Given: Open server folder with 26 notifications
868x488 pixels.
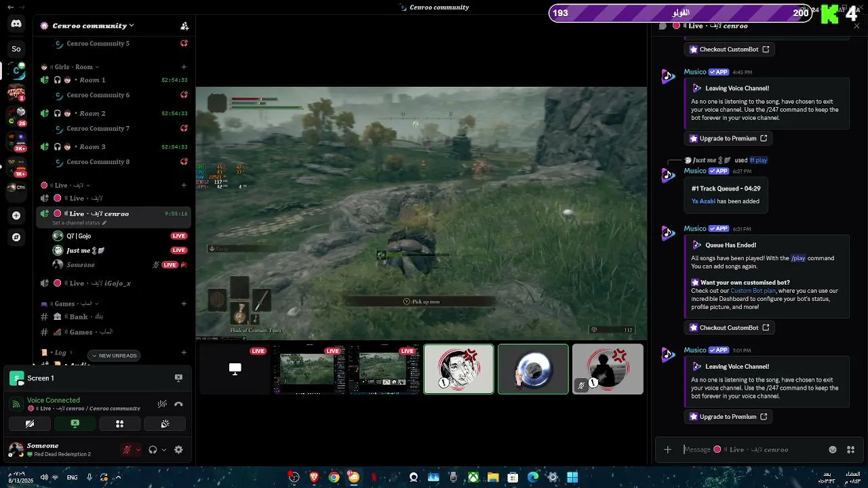Looking at the screenshot, I should (16, 116).
